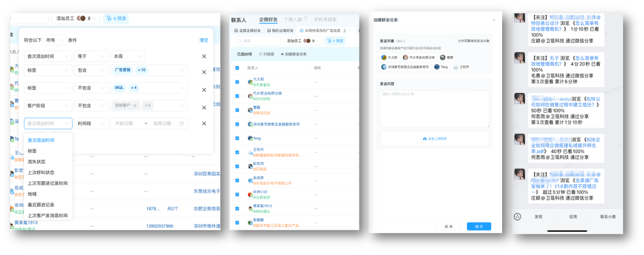Switch to the 企微好友 tab
The height and width of the screenshot is (255, 644).
point(268,20)
